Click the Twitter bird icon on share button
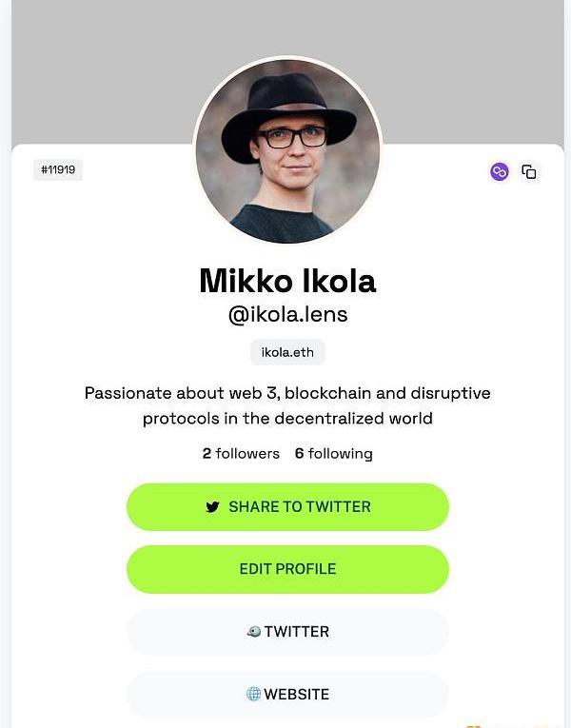The image size is (571, 728). (212, 507)
